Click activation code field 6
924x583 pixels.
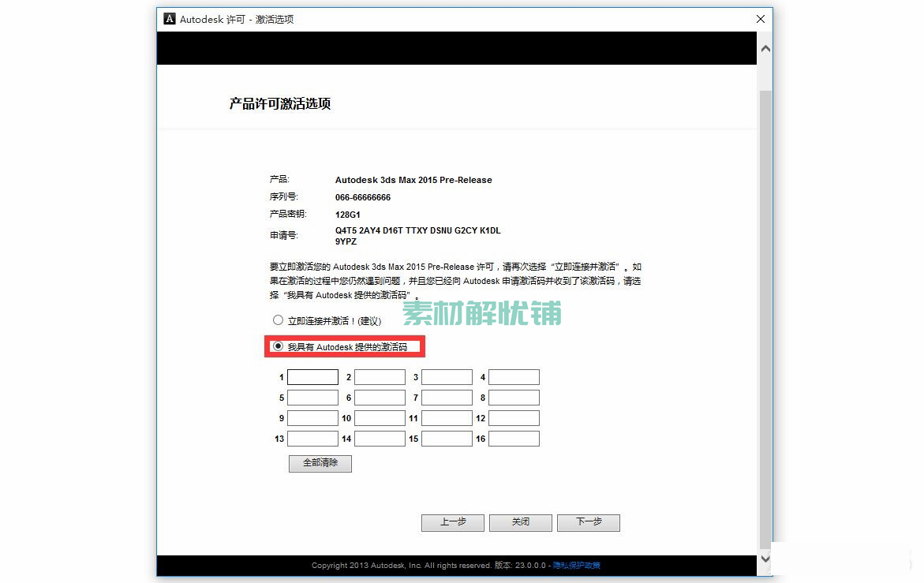point(380,398)
